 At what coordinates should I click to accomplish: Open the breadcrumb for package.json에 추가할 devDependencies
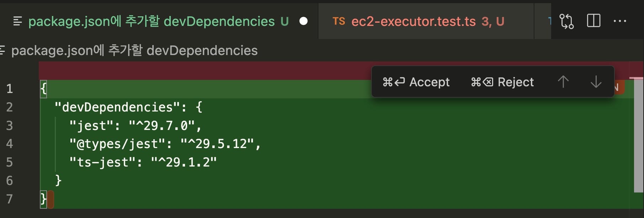pos(134,50)
